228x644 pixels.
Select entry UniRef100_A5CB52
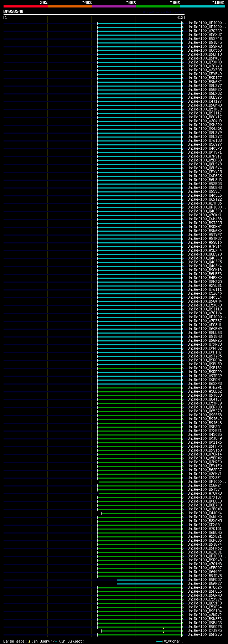204,392
